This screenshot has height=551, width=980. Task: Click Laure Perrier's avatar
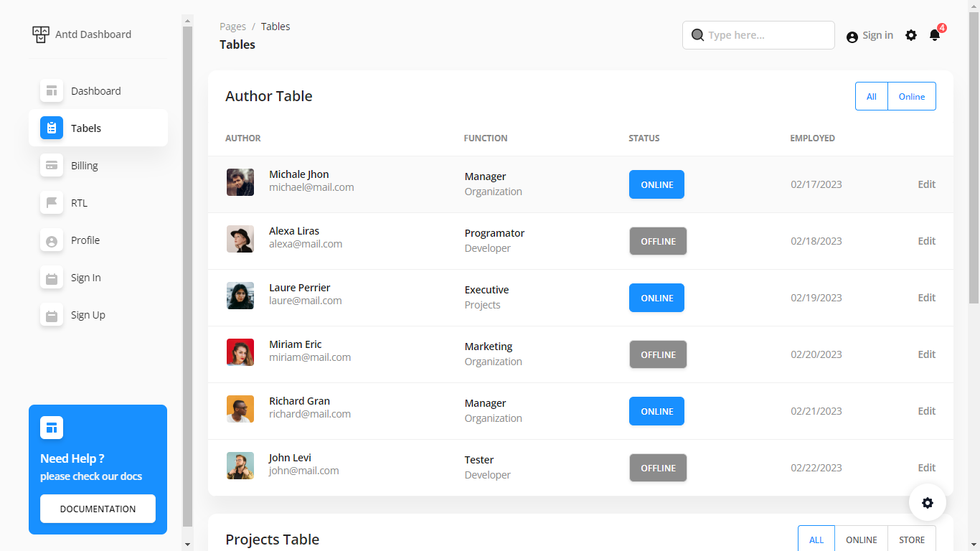tap(240, 296)
